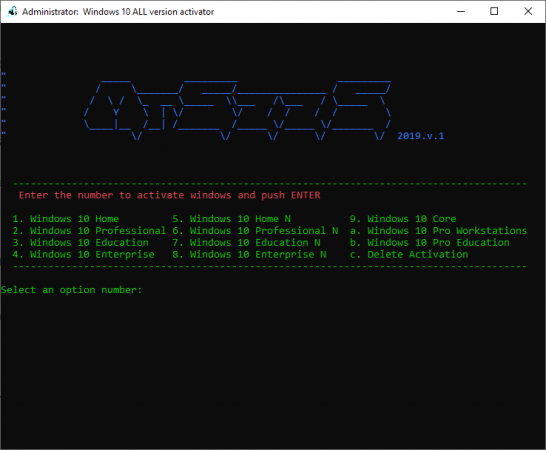The image size is (546, 450).
Task: Click option '2. Windows 10 Professional'
Action: [89, 231]
